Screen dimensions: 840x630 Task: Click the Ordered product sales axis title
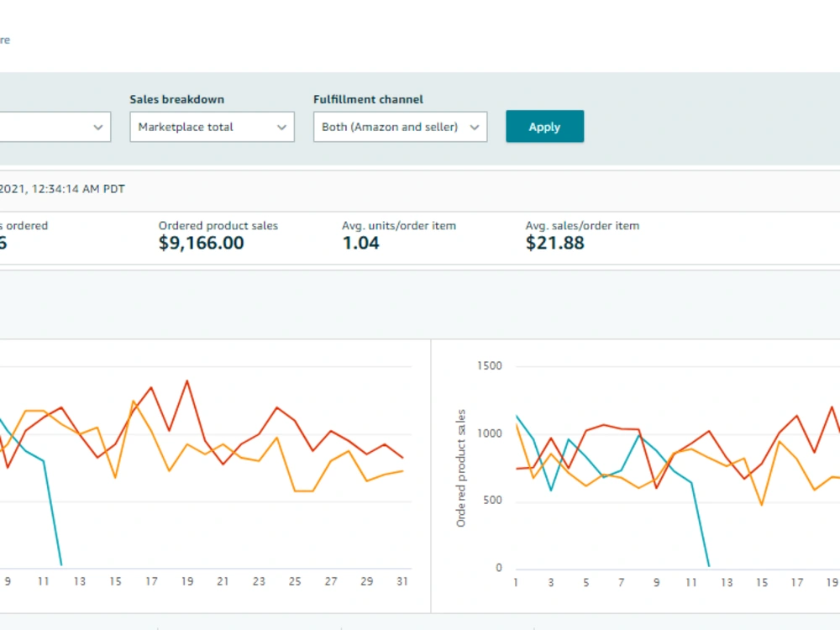click(460, 468)
